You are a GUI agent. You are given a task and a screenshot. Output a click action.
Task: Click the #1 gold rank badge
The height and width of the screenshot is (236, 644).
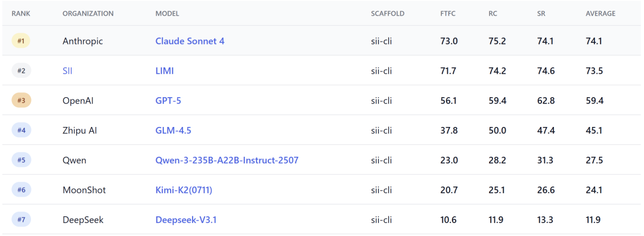point(21,41)
